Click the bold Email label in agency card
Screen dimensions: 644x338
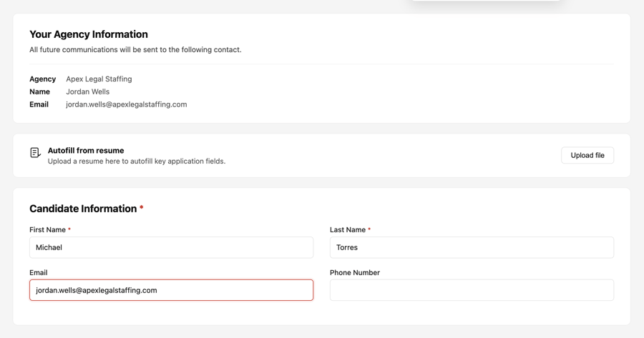pos(39,104)
